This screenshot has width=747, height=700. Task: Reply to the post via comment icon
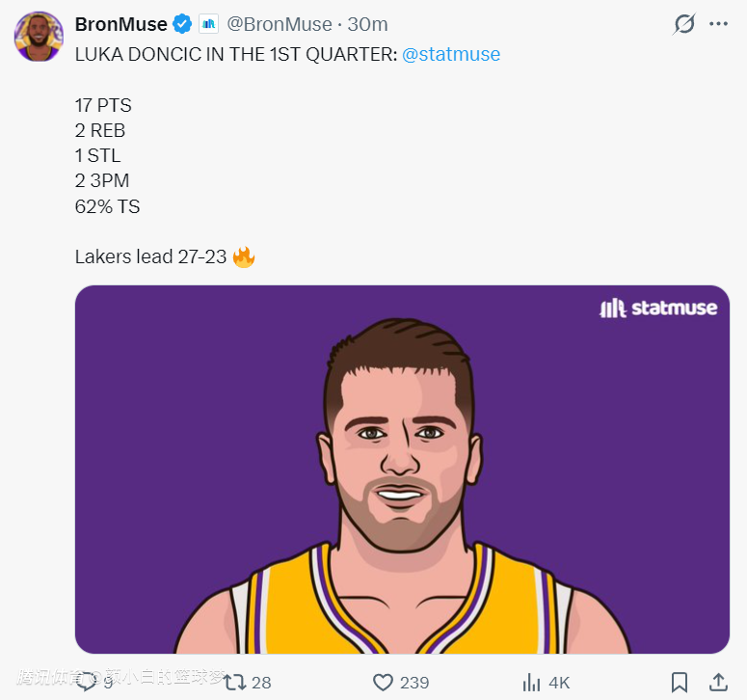pos(87,682)
